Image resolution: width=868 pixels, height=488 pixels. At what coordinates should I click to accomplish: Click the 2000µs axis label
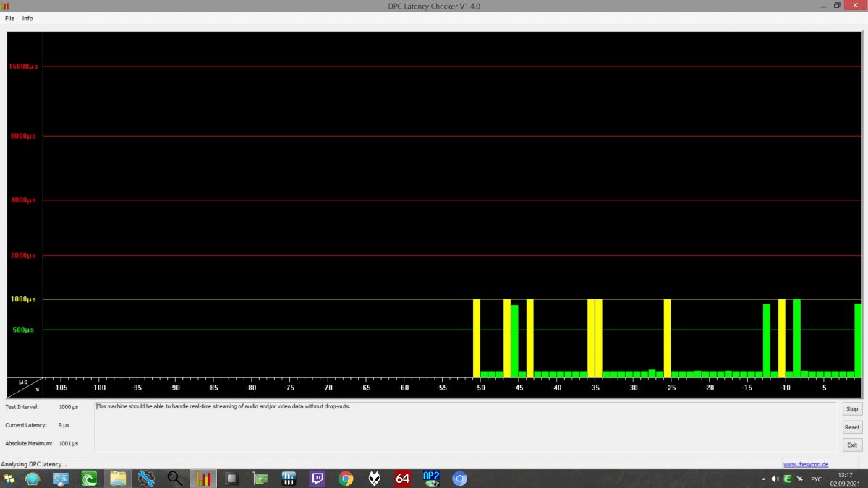[x=23, y=256]
